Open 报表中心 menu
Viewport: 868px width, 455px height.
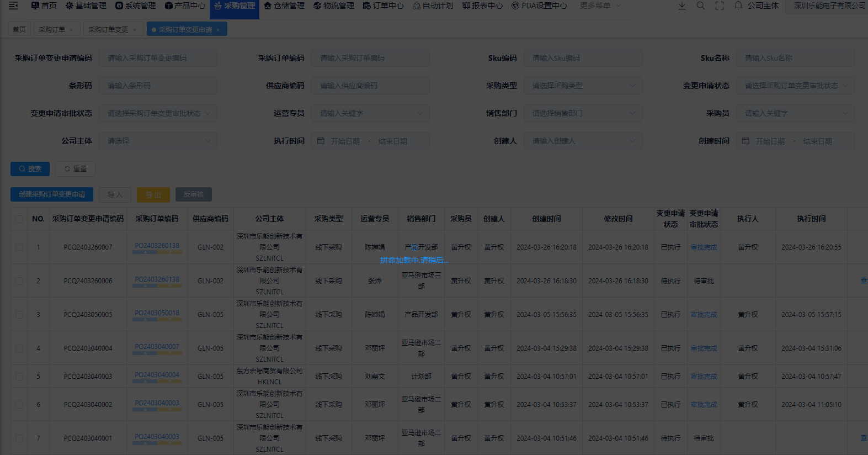pyautogui.click(x=483, y=6)
